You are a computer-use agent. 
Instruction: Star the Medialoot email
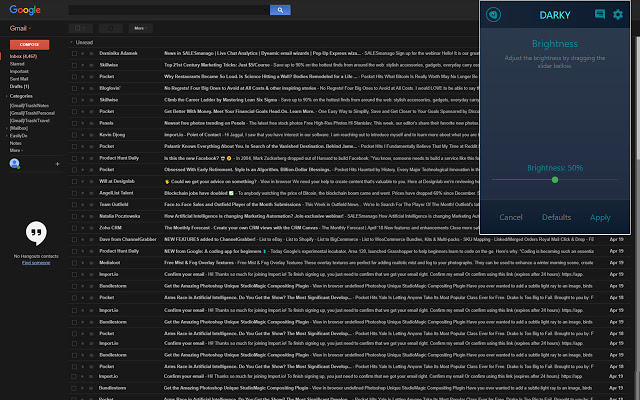pos(83,263)
